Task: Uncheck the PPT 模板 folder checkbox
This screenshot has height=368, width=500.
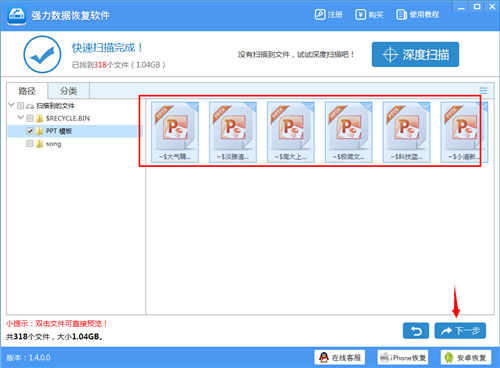Action: tap(30, 131)
